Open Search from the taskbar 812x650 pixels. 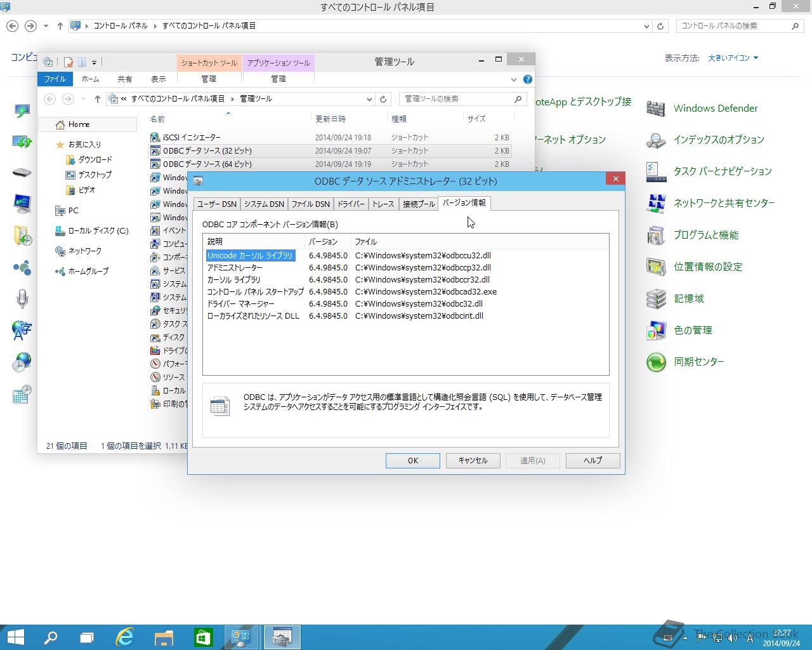(50, 637)
